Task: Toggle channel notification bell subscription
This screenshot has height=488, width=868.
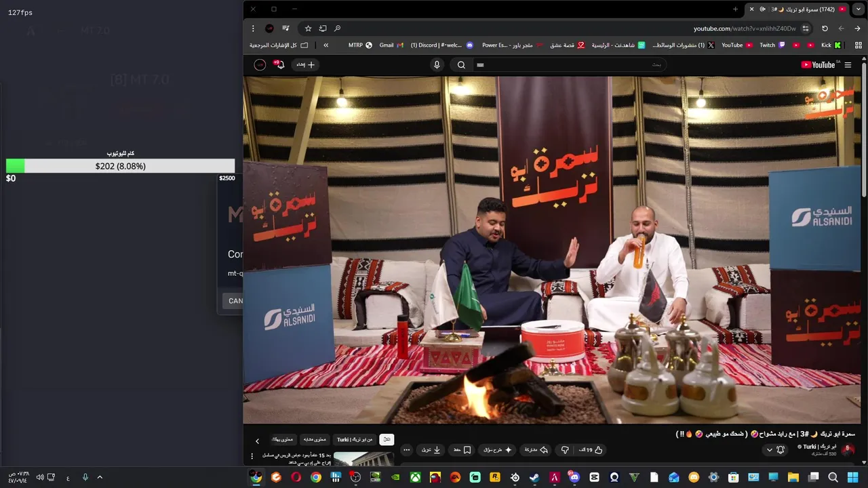Action: coord(781,450)
